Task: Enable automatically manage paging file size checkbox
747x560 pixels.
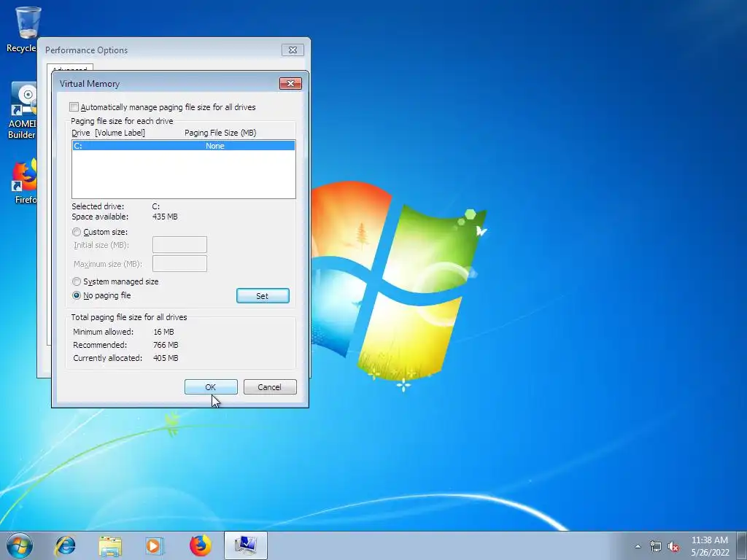Action: [x=74, y=107]
